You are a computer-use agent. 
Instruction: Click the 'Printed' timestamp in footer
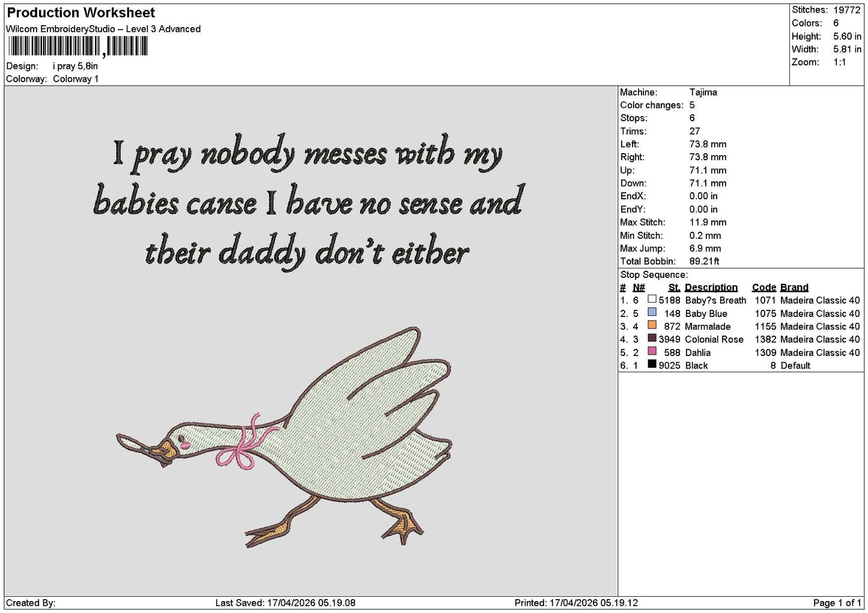pos(576,603)
